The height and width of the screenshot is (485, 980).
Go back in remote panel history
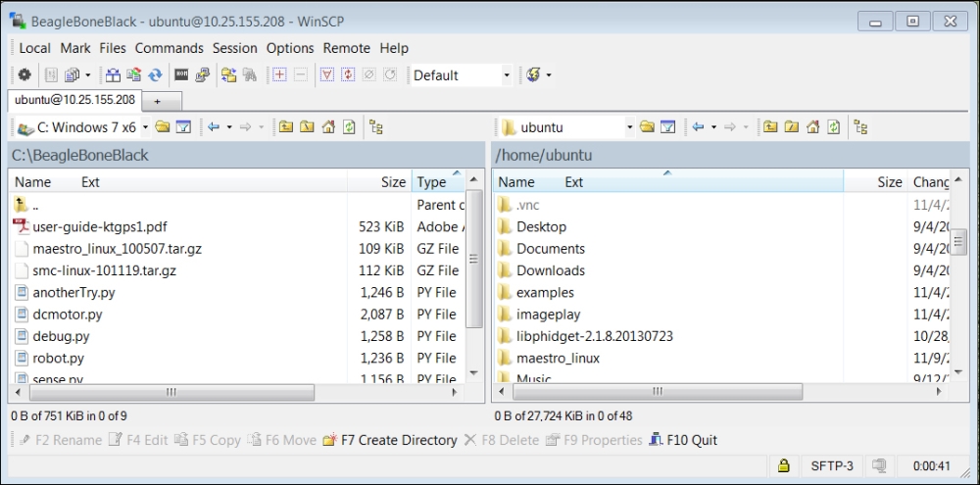tap(698, 127)
